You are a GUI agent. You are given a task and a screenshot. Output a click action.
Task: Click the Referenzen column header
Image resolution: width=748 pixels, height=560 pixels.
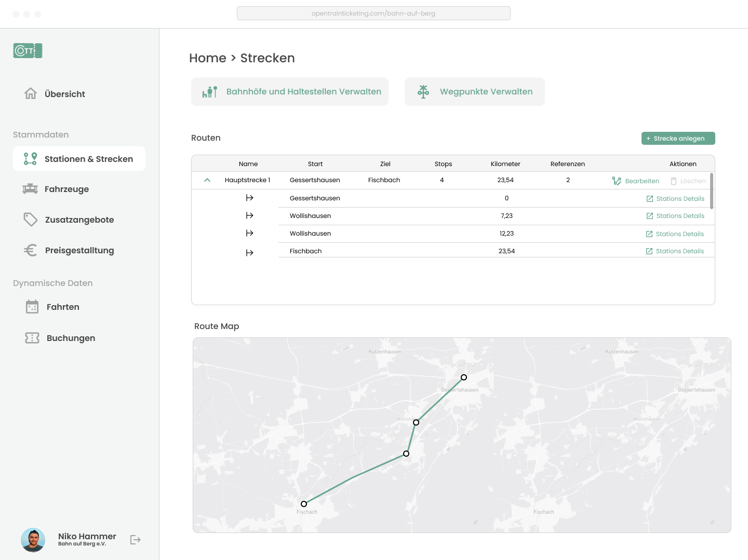click(568, 164)
